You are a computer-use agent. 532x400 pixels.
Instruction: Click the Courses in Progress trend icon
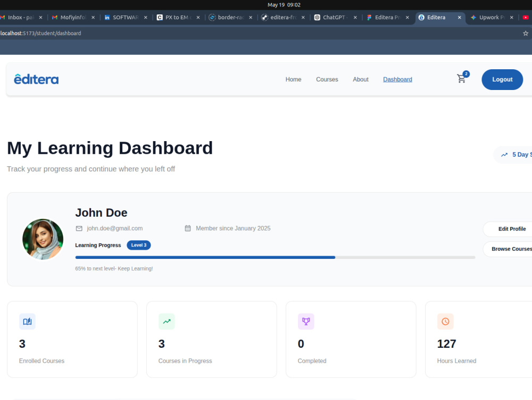tap(167, 321)
